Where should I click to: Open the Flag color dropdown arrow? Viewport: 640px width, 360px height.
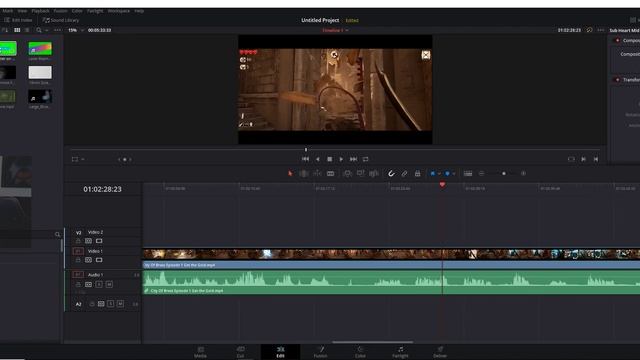439,173
